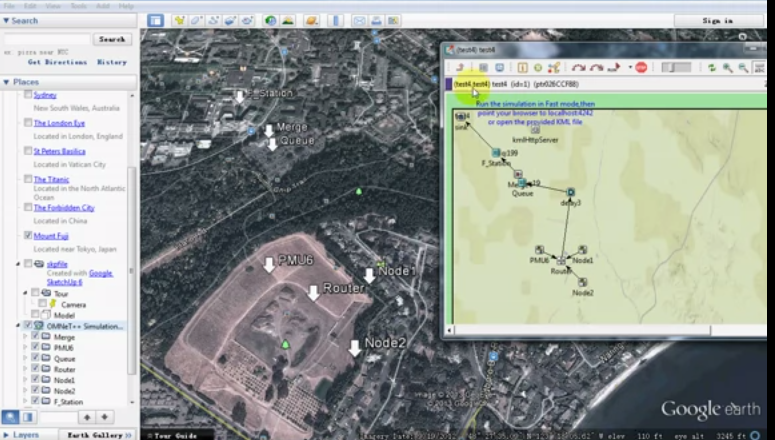This screenshot has width=775, height=440.
Task: Select the Add Polygon tool
Action: point(196,20)
